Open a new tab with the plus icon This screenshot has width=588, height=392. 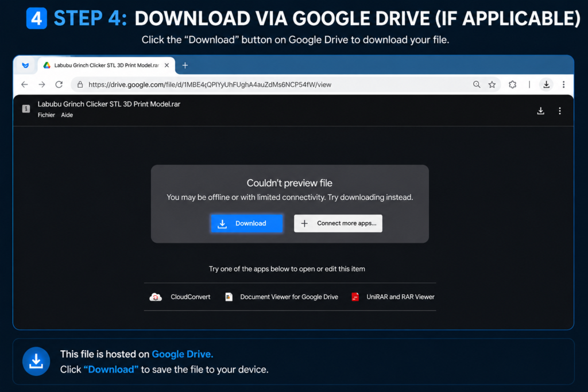pyautogui.click(x=185, y=65)
